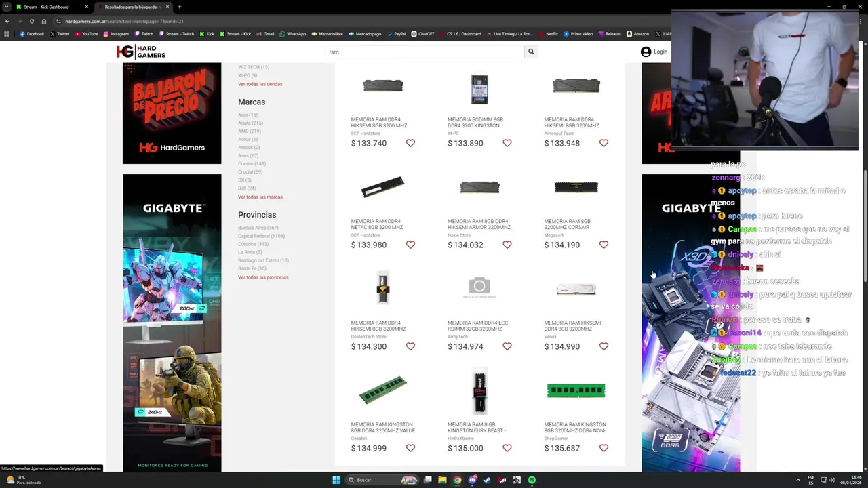
Task: Open Windows Start menu
Action: [x=336, y=480]
